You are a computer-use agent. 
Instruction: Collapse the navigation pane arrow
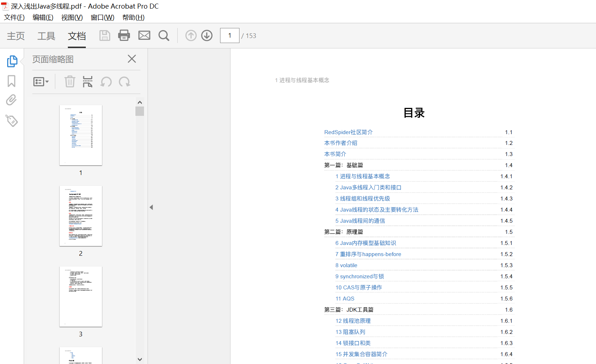click(x=152, y=207)
